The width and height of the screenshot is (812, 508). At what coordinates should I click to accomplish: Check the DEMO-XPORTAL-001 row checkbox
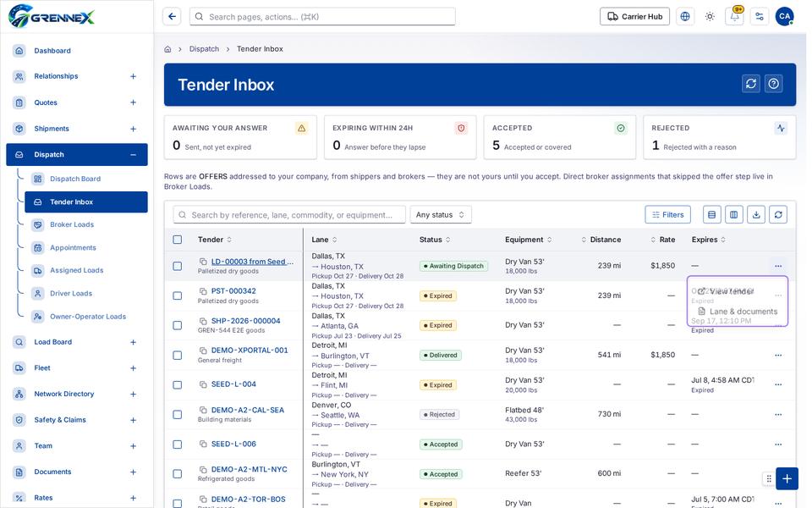178,355
